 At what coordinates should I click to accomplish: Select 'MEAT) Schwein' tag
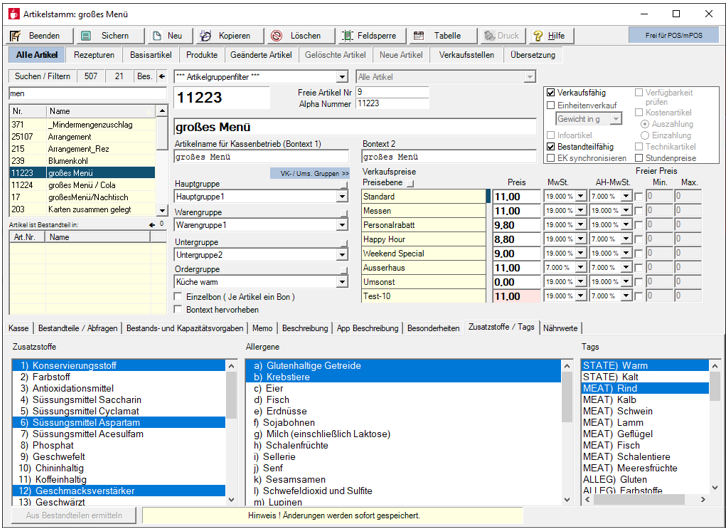point(645,411)
